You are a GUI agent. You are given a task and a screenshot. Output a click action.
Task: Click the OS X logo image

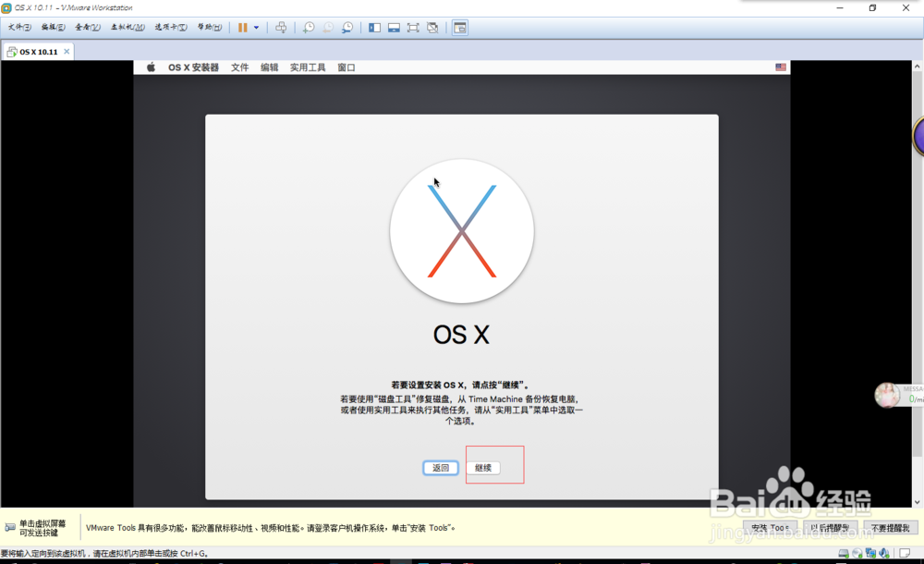click(x=462, y=231)
